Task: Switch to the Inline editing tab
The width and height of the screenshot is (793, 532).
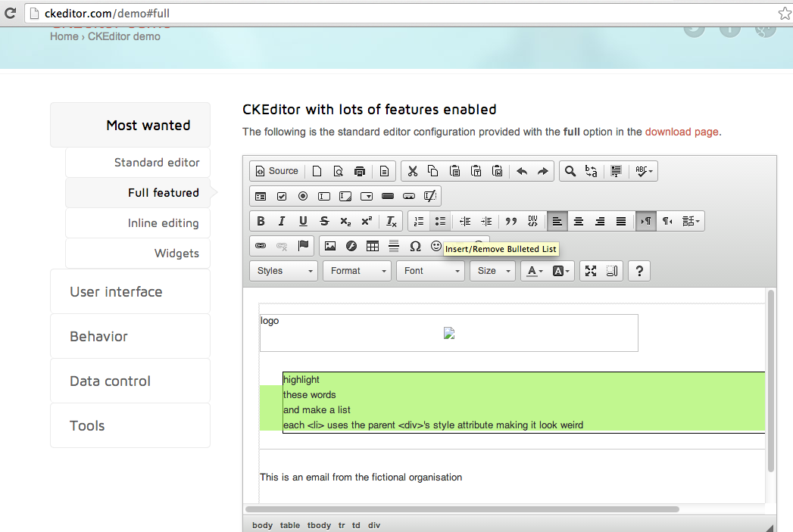Action: (x=163, y=223)
